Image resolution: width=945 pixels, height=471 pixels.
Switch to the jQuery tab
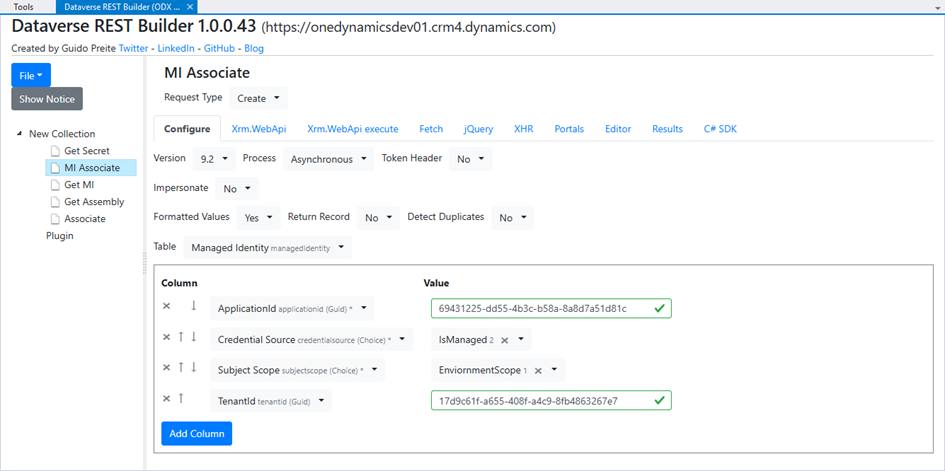(x=479, y=129)
